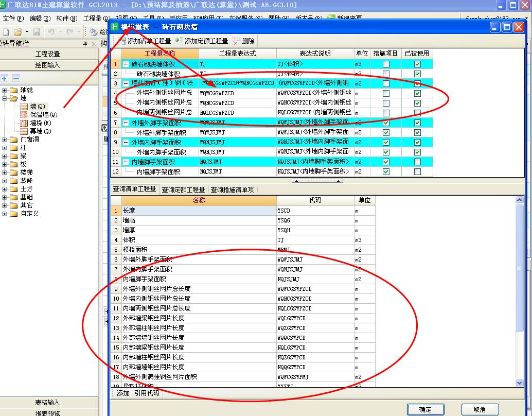Switch to 查询定额工程量 tab
Image resolution: width=532 pixels, height=416 pixels.
click(x=183, y=189)
